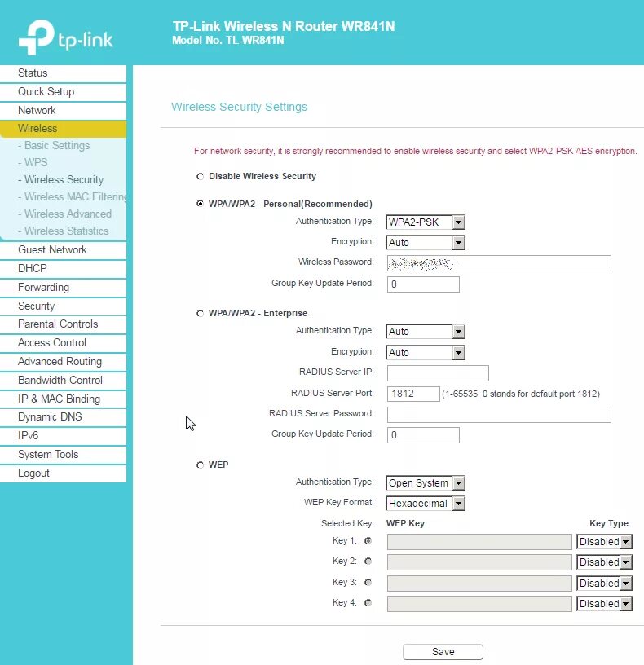The height and width of the screenshot is (665, 644).
Task: Click the RADIUS Server Password field
Action: pos(499,415)
